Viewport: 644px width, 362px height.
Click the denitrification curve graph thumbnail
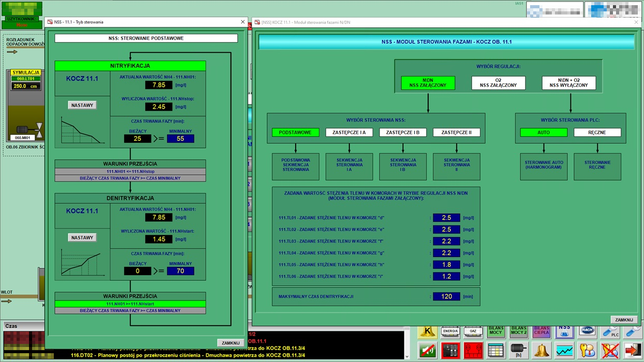pos(83,263)
